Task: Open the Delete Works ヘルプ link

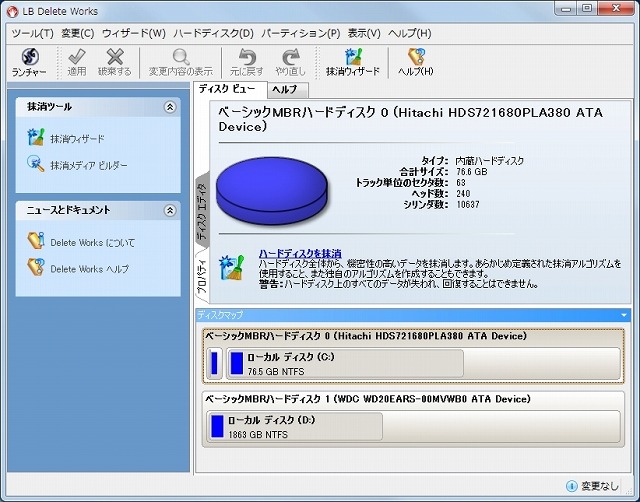Action: pos(89,269)
